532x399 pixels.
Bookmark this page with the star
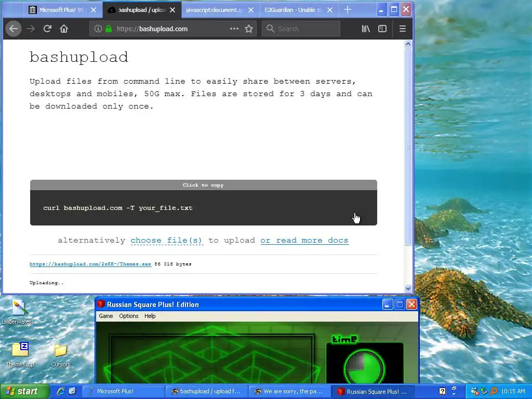tap(249, 29)
